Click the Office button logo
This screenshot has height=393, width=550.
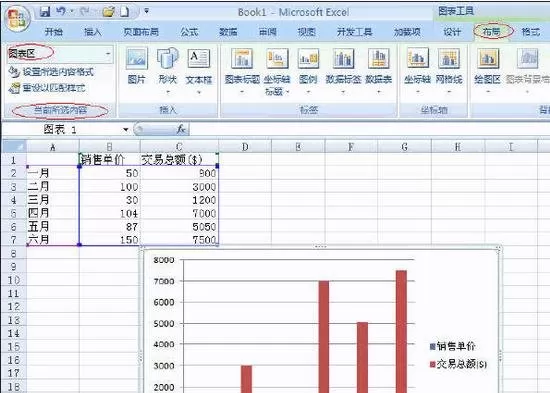click(17, 19)
